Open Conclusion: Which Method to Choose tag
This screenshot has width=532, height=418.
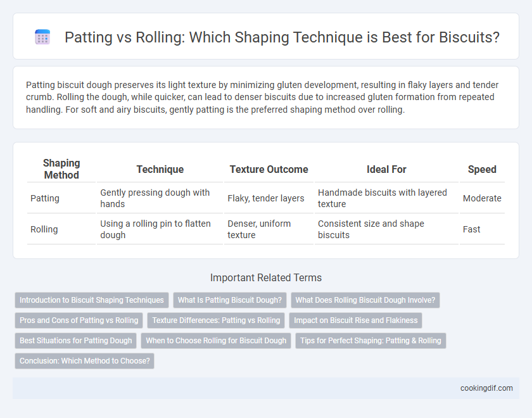point(84,361)
